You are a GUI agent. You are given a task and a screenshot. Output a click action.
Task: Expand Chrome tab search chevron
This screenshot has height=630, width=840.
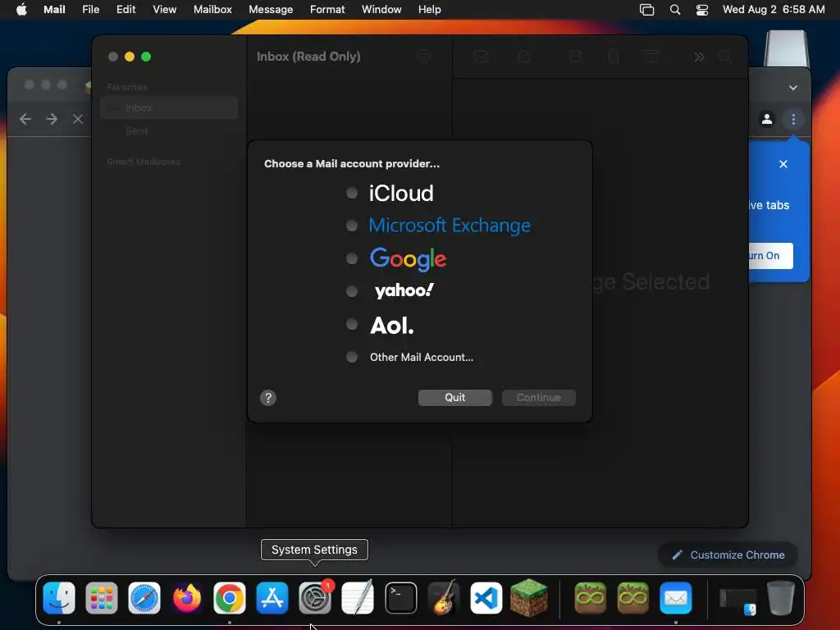[x=793, y=87]
